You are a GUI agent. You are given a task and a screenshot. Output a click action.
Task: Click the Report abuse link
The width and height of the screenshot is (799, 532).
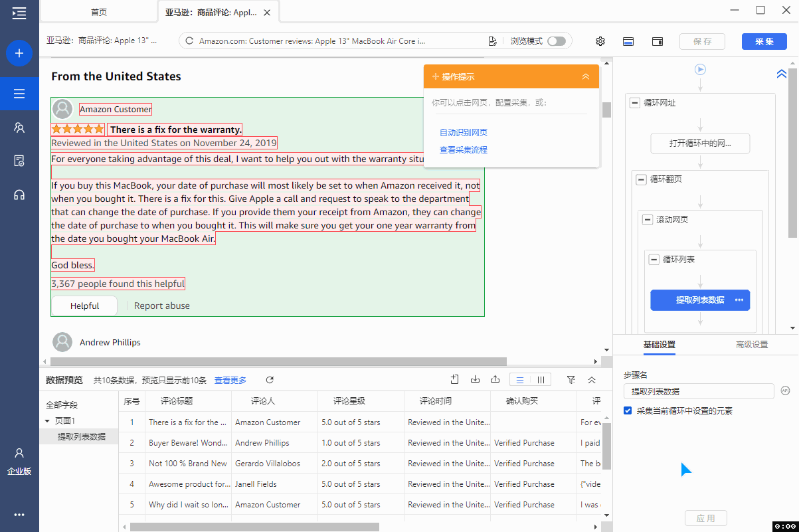162,306
